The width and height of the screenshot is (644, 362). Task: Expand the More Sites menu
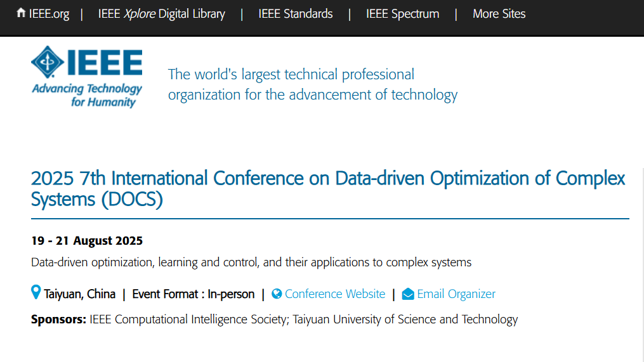point(499,14)
